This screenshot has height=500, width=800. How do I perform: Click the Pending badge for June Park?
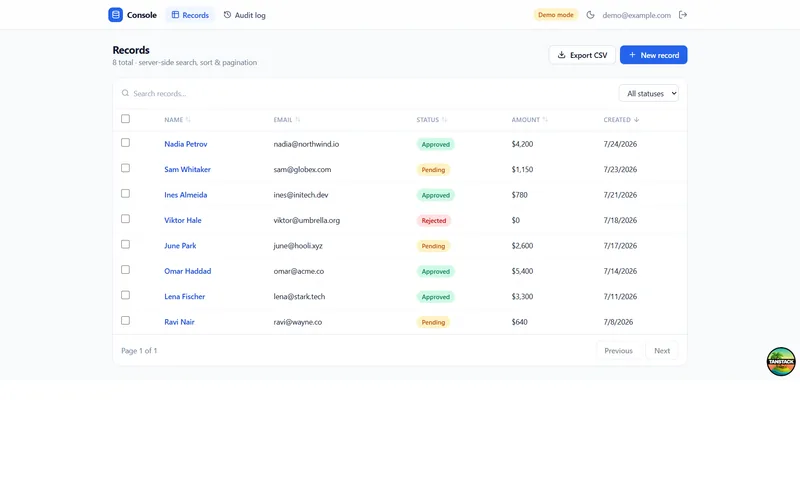tap(433, 246)
